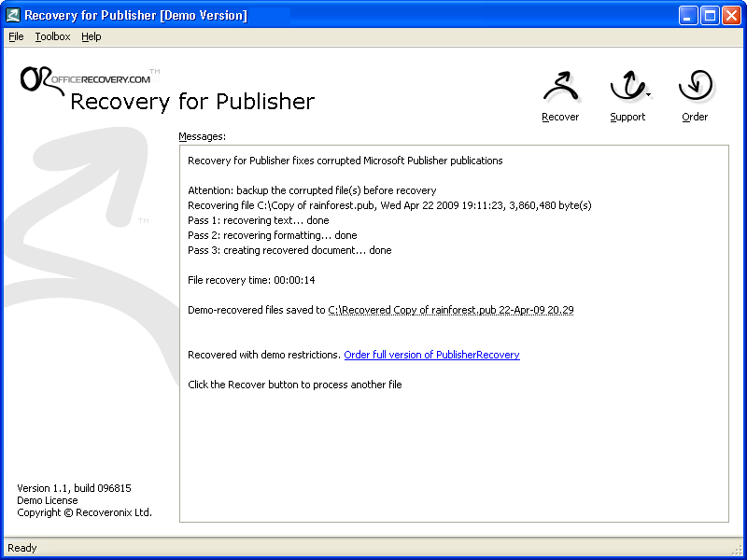Click the application icon in title bar
This screenshot has height=560, width=747.
pos(13,15)
